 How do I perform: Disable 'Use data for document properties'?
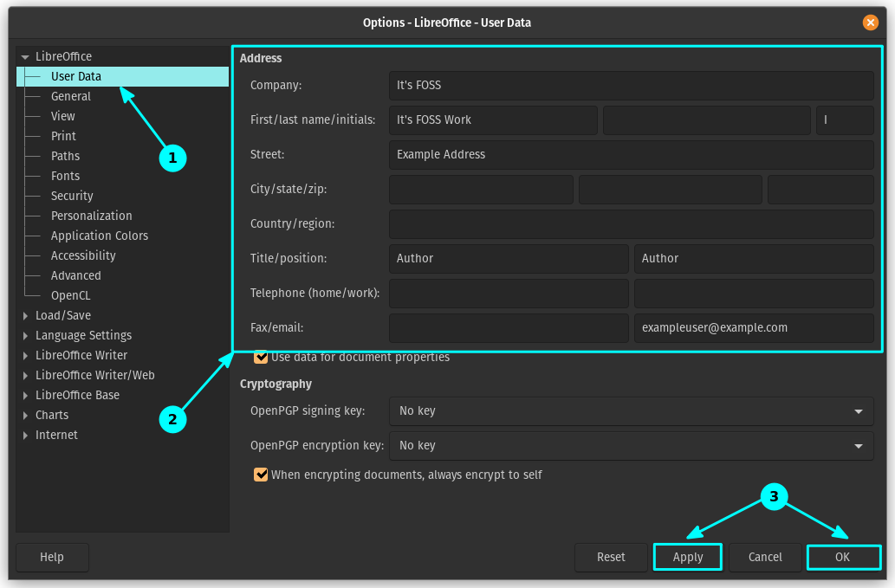tap(261, 357)
